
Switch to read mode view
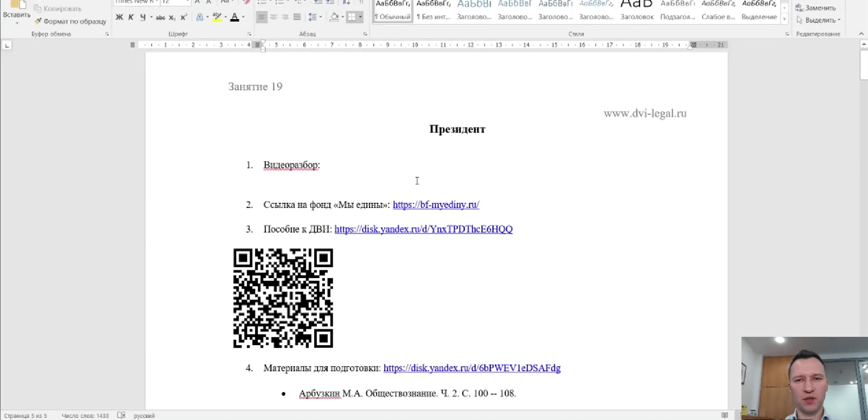(x=725, y=415)
